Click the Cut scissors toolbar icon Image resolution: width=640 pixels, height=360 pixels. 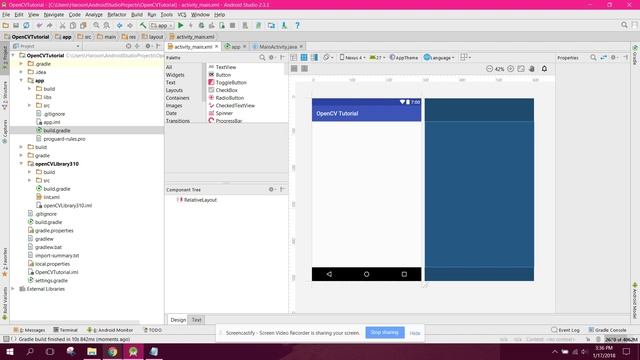pyautogui.click(x=62, y=25)
